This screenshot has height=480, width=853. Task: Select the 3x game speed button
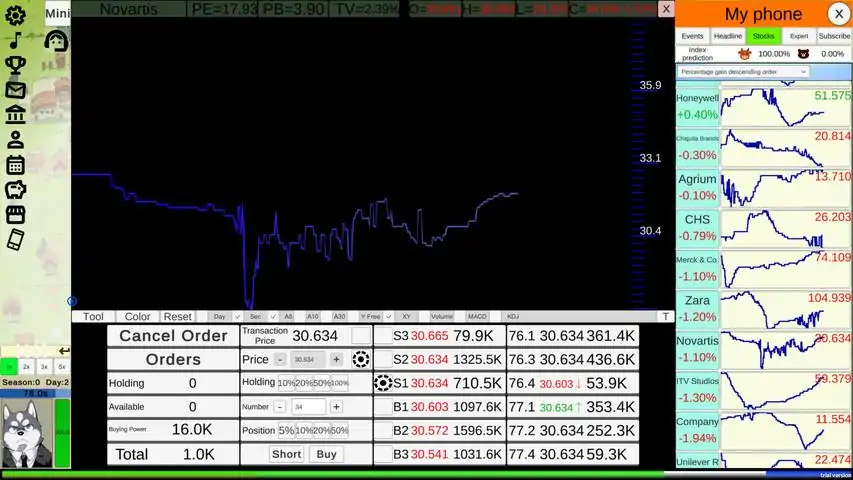[x=44, y=367]
